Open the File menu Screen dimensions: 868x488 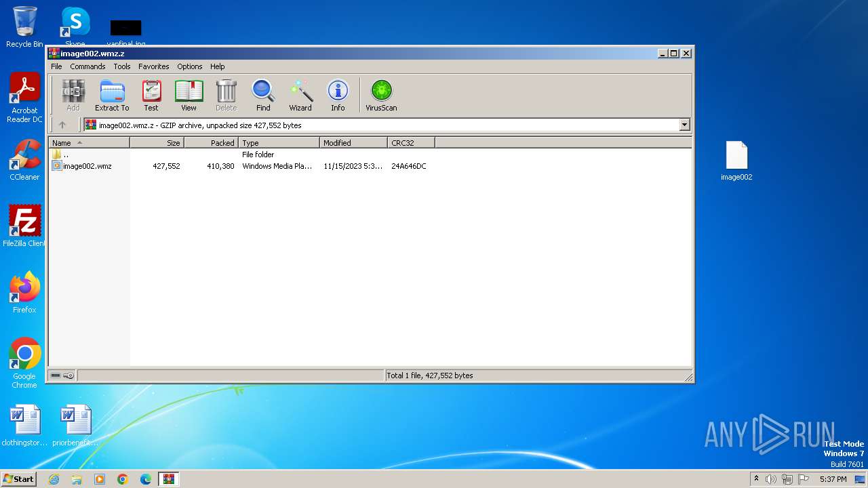tap(56, 66)
